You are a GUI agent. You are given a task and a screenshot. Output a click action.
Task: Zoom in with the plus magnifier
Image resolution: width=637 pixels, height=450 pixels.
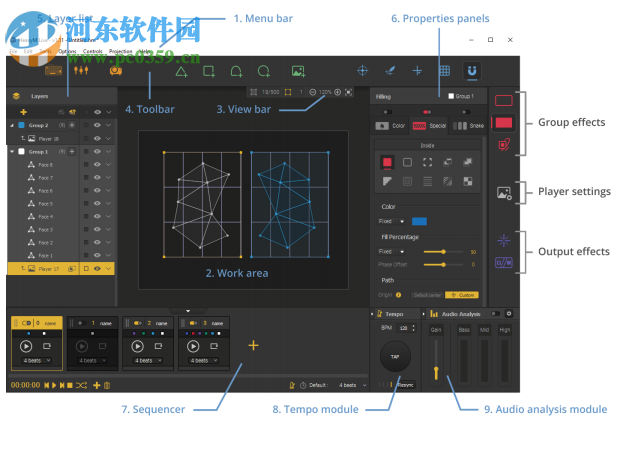(337, 92)
